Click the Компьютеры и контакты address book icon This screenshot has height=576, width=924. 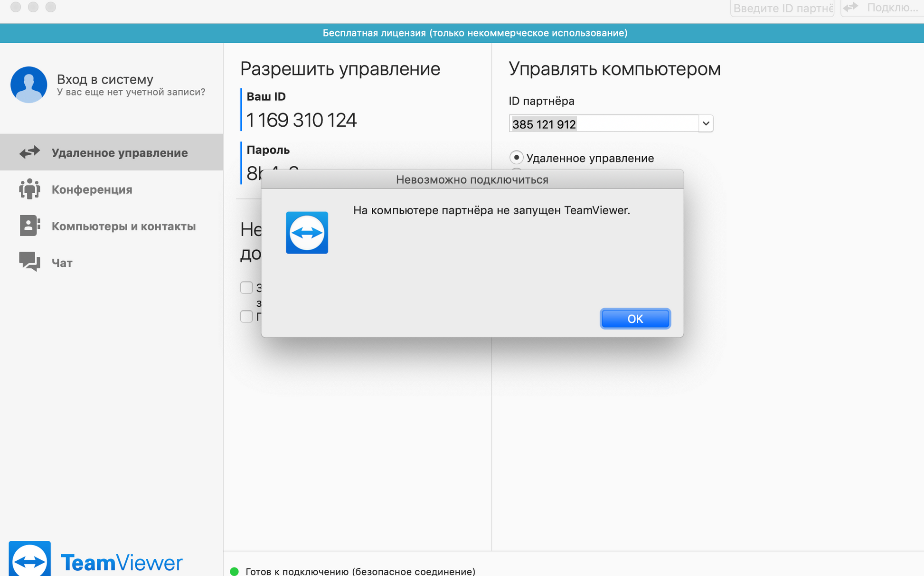point(29,226)
